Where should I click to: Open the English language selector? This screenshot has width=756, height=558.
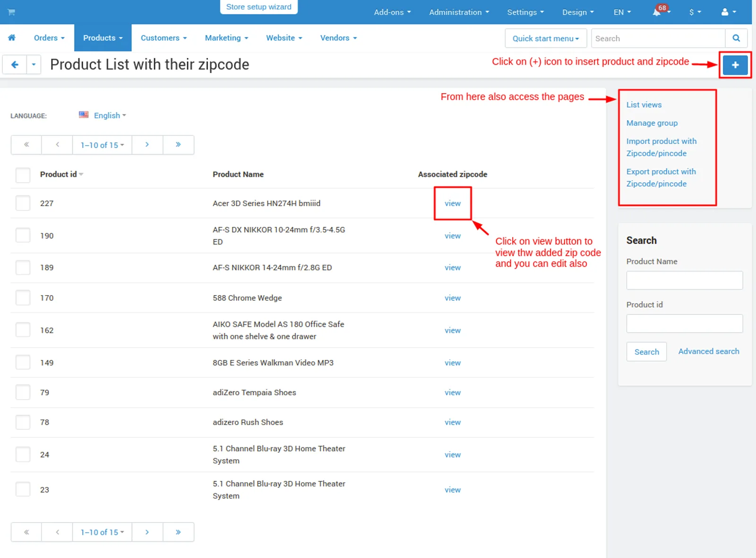pyautogui.click(x=110, y=115)
